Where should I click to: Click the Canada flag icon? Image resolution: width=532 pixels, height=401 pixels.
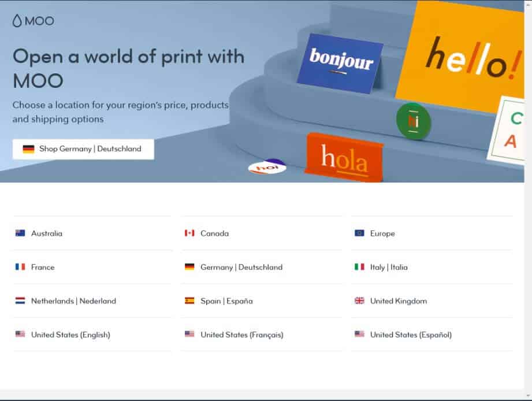[x=189, y=233]
